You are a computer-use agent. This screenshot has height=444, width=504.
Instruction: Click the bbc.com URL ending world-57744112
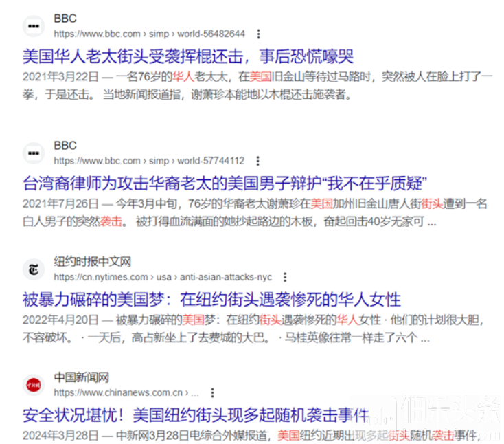click(149, 161)
